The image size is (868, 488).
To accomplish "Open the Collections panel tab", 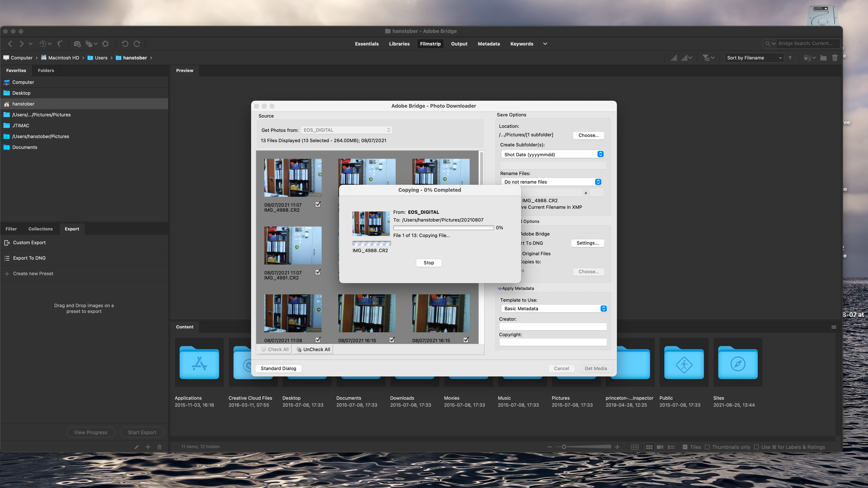I will (40, 229).
